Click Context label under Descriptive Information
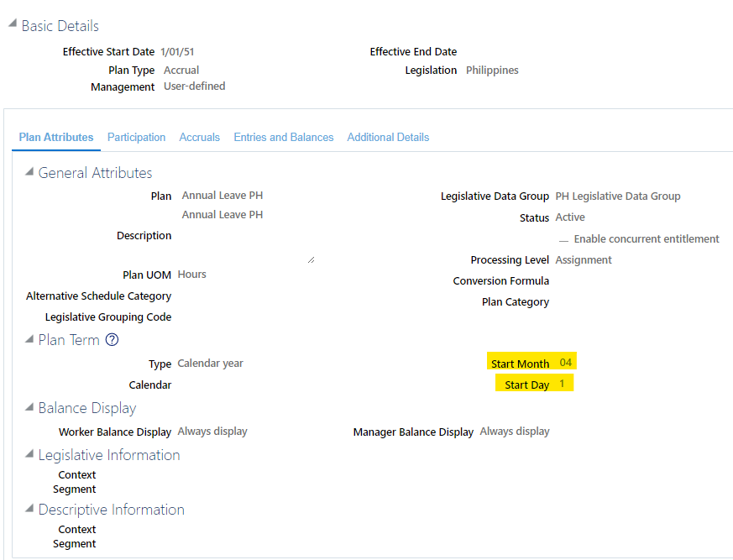 point(77,530)
